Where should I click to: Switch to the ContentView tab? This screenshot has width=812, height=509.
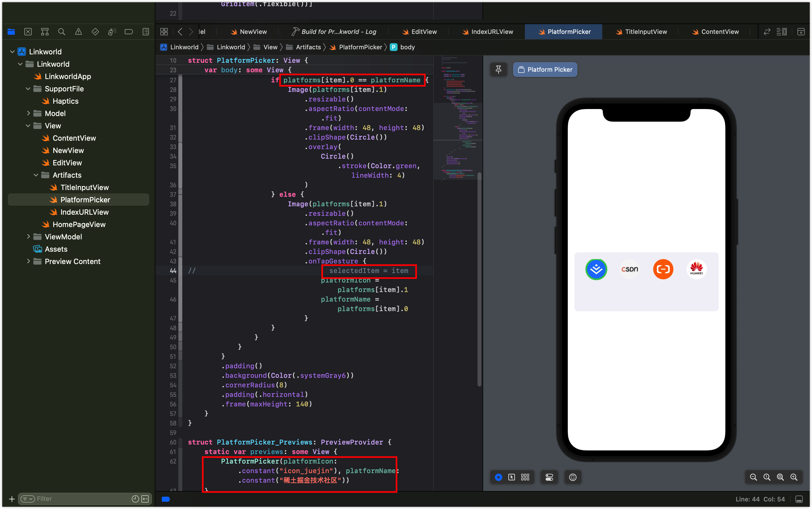[x=715, y=32]
